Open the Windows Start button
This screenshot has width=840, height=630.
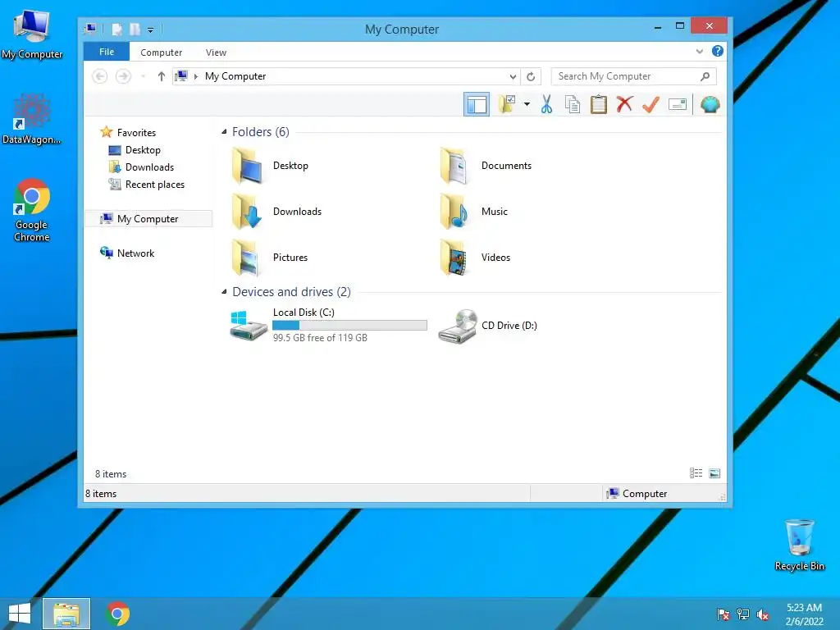[x=20, y=614]
